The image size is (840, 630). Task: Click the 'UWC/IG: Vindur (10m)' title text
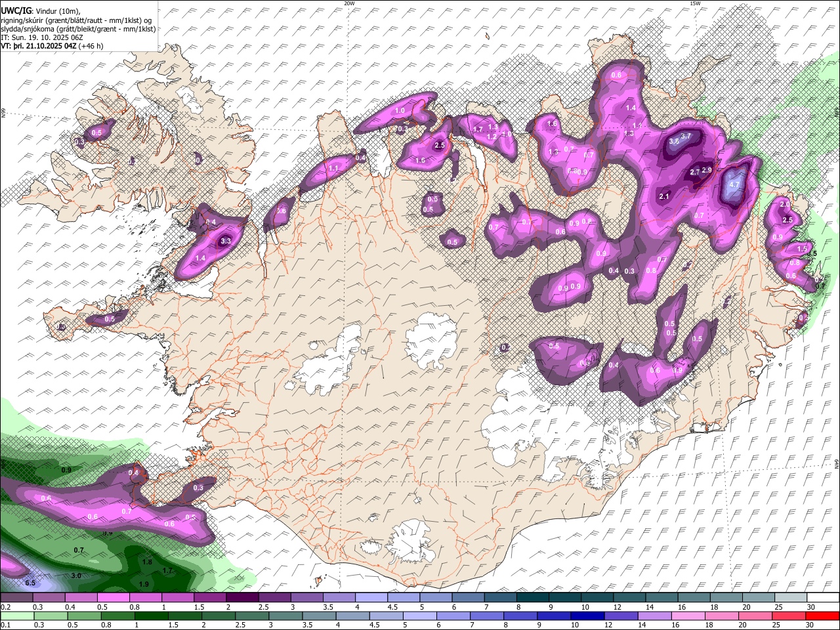(41, 10)
